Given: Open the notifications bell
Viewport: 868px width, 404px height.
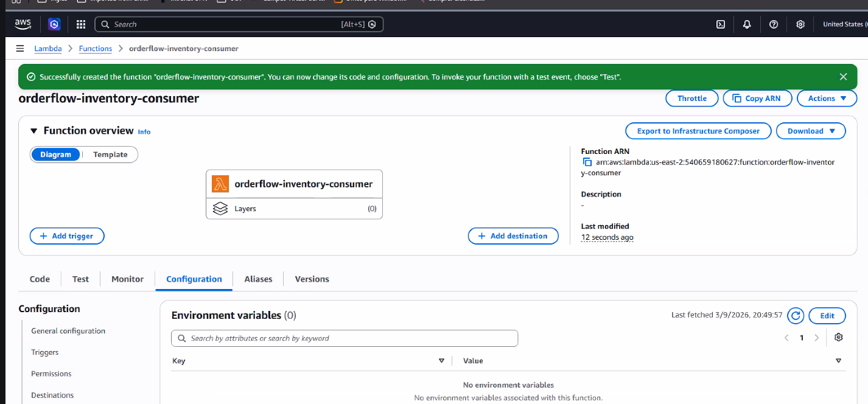Looking at the screenshot, I should click(747, 24).
